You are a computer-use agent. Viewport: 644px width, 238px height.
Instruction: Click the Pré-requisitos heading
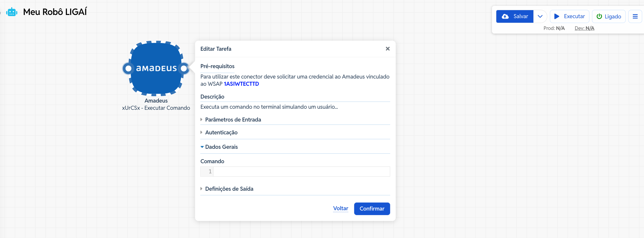point(217,66)
